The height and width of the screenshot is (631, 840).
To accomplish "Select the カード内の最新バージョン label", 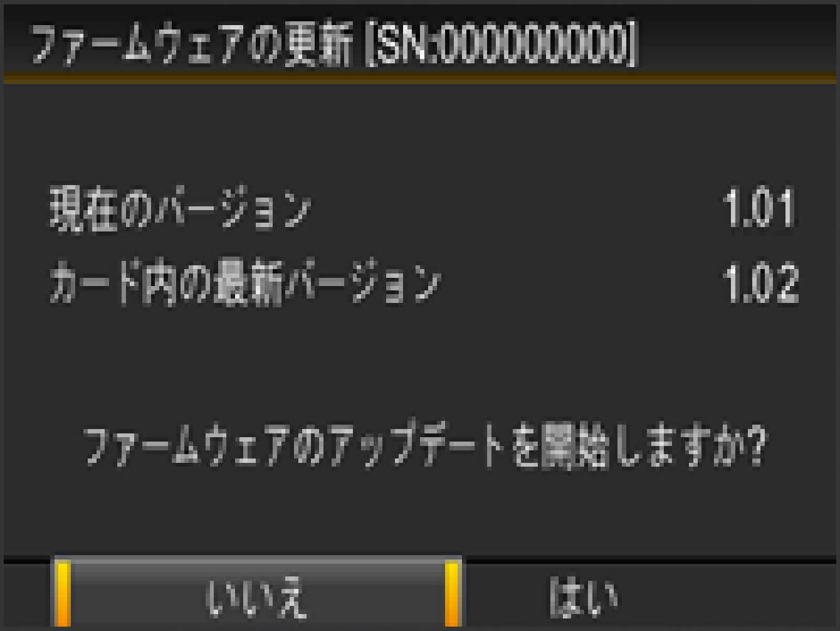I will 245,284.
